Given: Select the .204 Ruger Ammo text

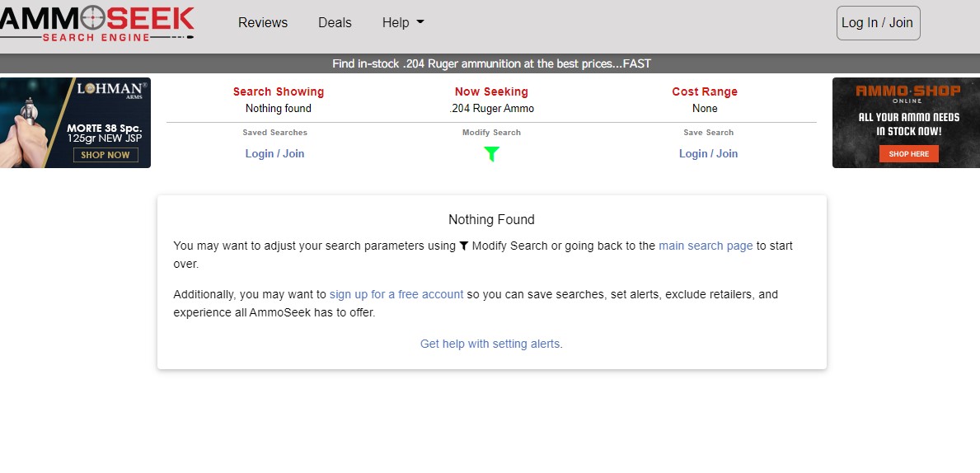Looking at the screenshot, I should pos(491,109).
